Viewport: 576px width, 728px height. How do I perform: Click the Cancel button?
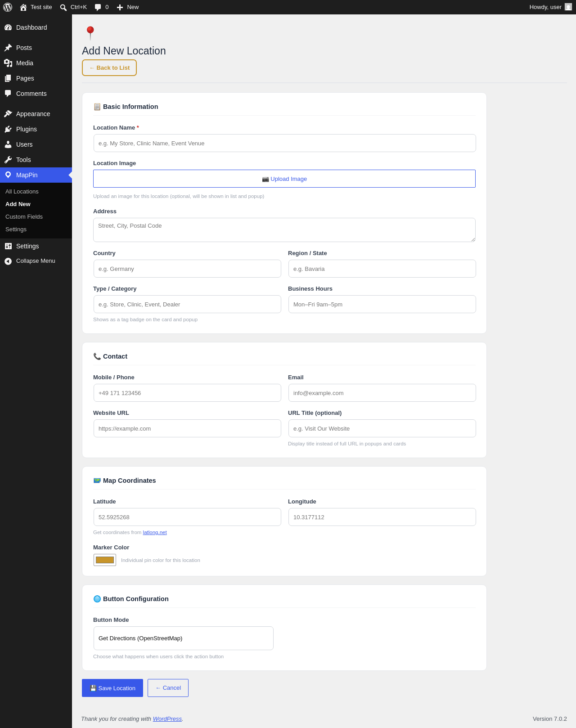(168, 688)
